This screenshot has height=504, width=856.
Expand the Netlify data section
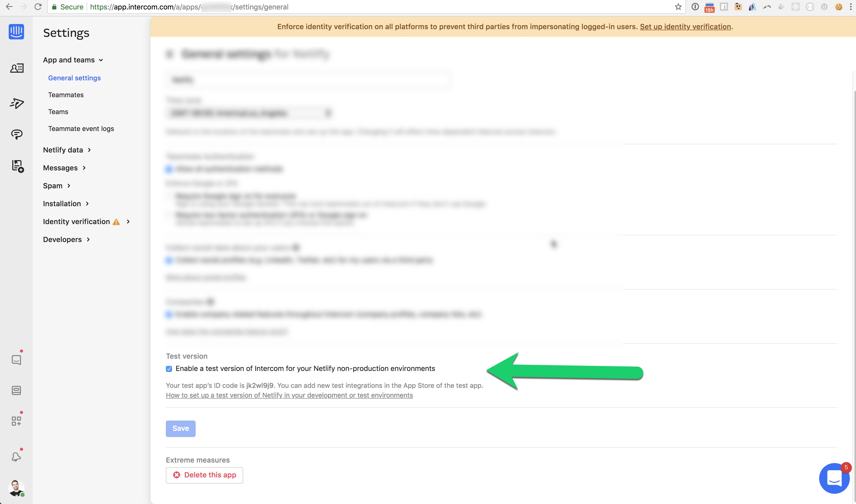66,149
